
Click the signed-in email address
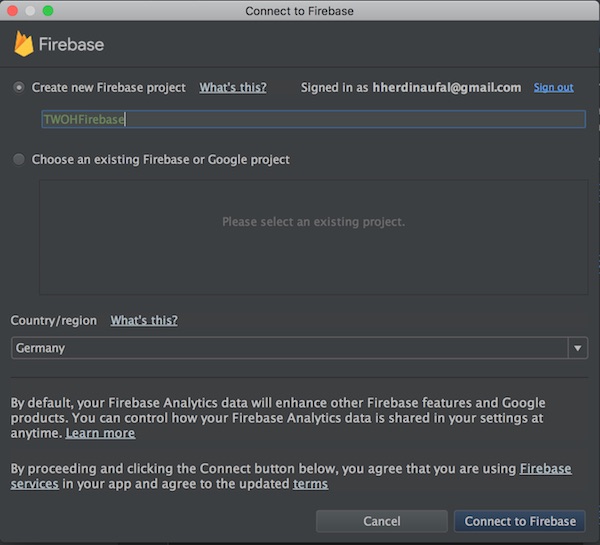tap(447, 88)
